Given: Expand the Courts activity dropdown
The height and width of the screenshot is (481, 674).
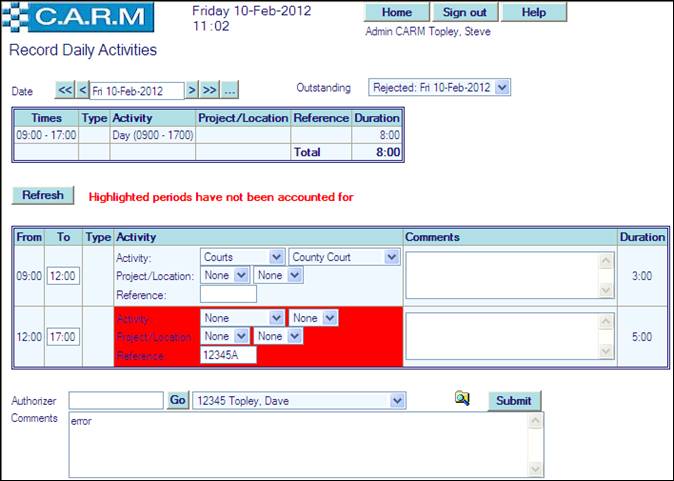Looking at the screenshot, I should pyautogui.click(x=242, y=257).
